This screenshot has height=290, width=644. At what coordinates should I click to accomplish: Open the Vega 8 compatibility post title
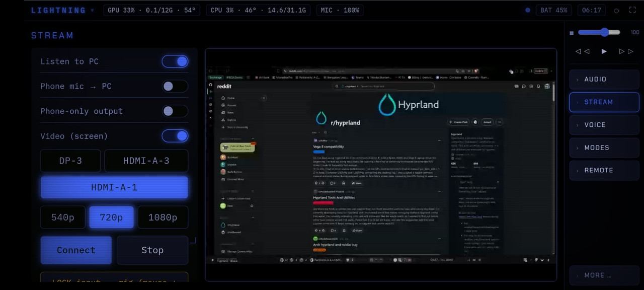(x=329, y=147)
